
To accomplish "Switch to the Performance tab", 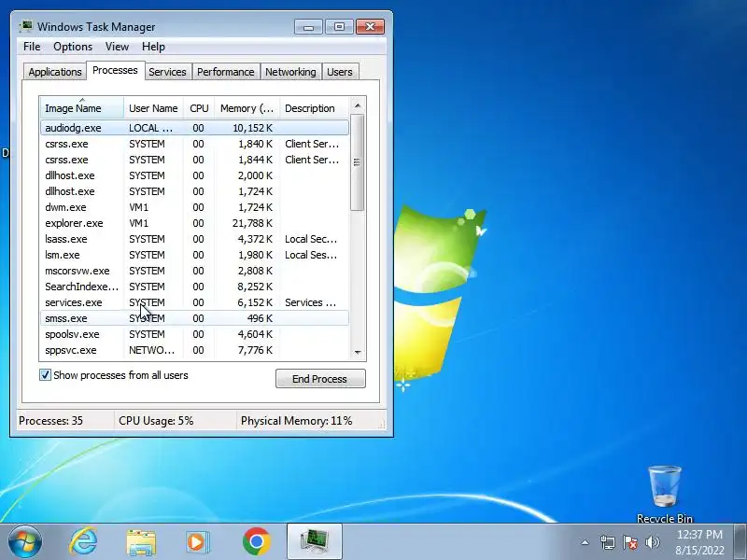I will 226,72.
